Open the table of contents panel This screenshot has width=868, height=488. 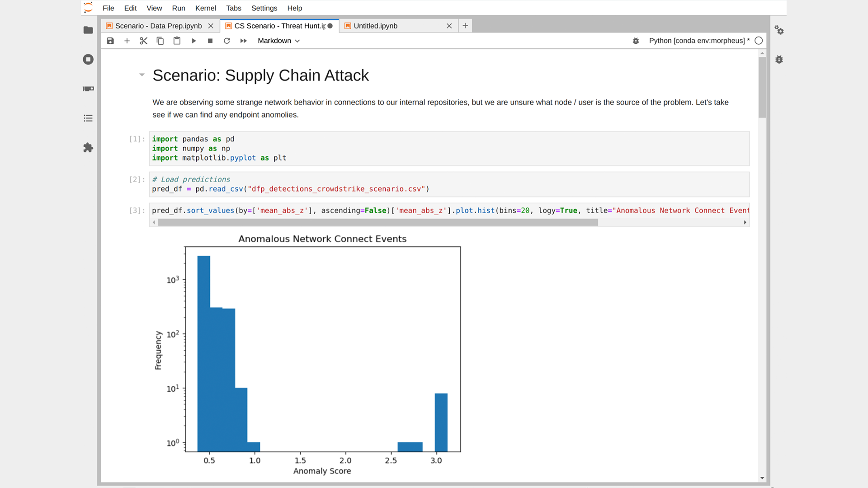pos(88,118)
